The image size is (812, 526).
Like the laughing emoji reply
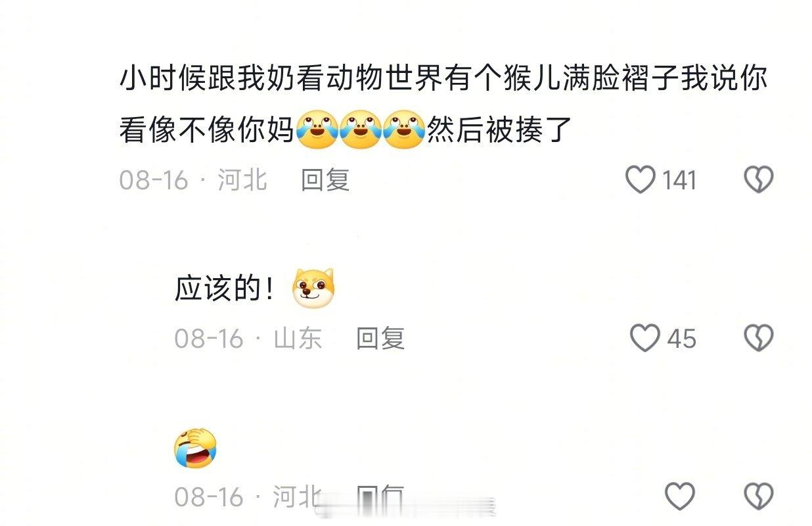pyautogui.click(x=679, y=496)
